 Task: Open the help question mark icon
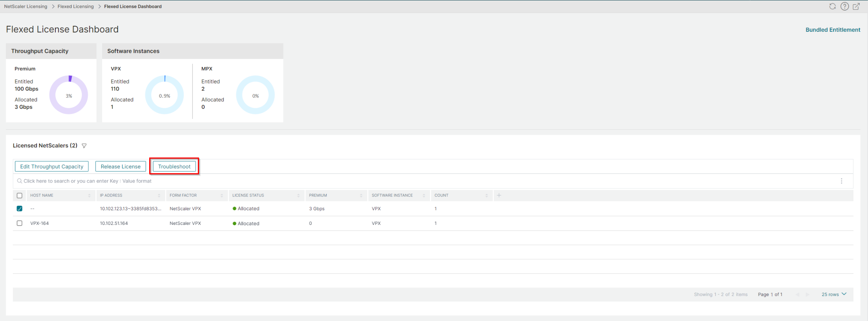tap(844, 6)
